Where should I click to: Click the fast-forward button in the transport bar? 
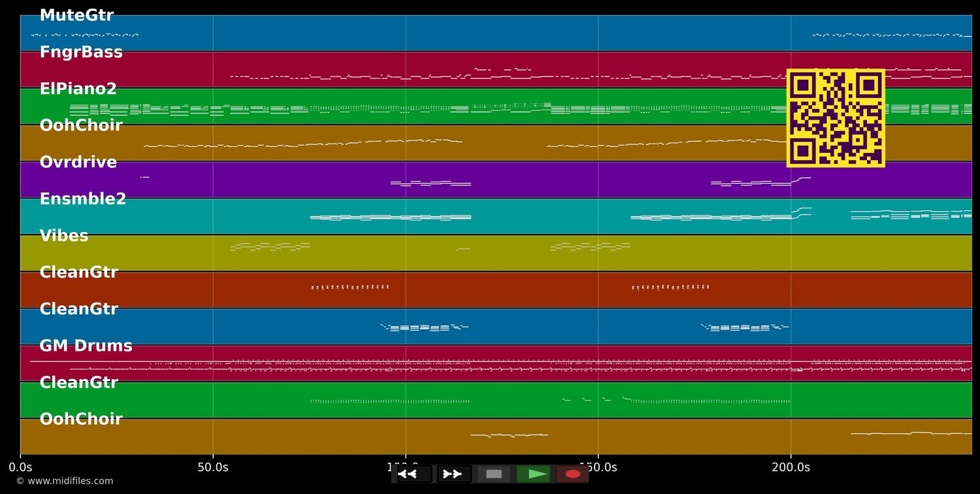[x=454, y=474]
